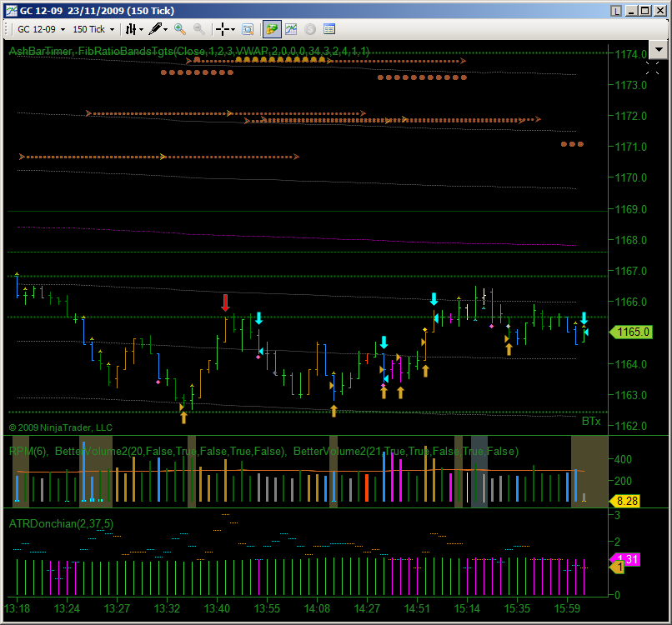
Task: Click the 1169.0 price axis label
Action: point(630,209)
